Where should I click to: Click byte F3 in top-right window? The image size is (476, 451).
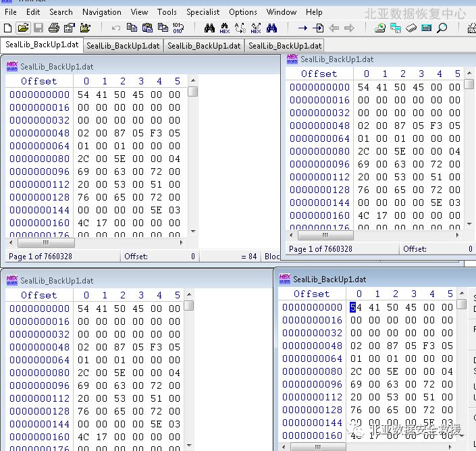click(x=436, y=126)
